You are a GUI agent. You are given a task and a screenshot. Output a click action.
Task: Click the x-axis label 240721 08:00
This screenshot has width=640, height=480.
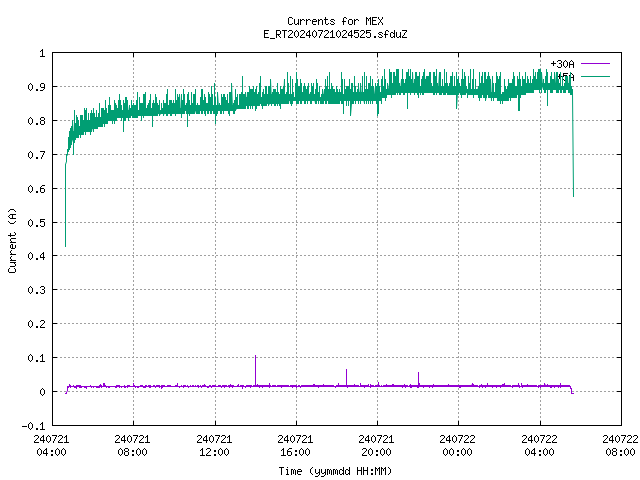point(133,446)
